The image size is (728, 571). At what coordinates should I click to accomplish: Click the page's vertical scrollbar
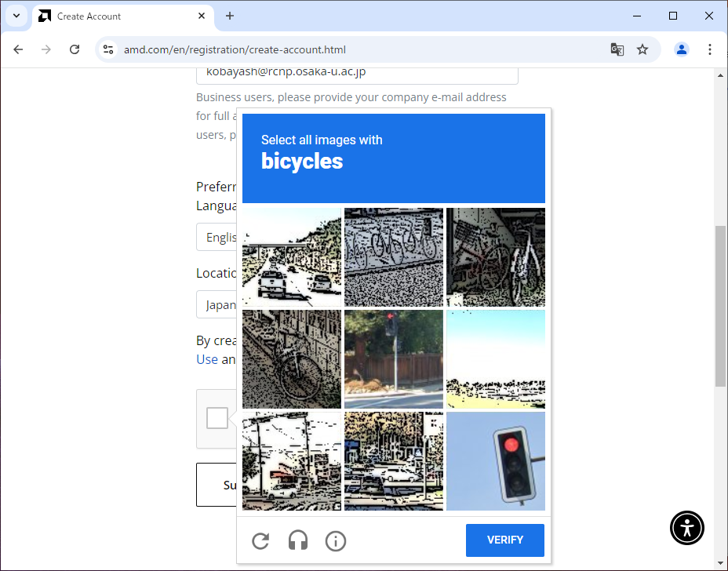[x=720, y=306]
